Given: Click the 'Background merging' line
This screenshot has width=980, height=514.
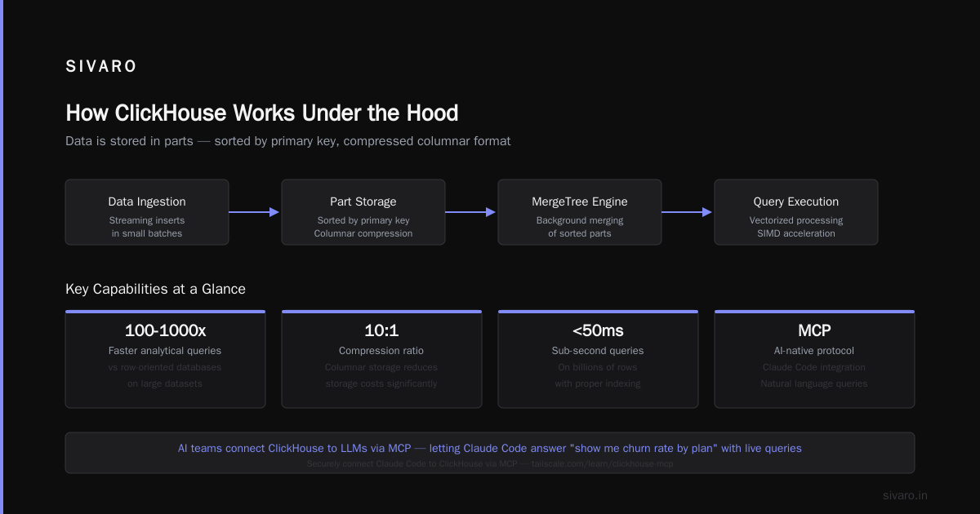Looking at the screenshot, I should pyautogui.click(x=580, y=220).
